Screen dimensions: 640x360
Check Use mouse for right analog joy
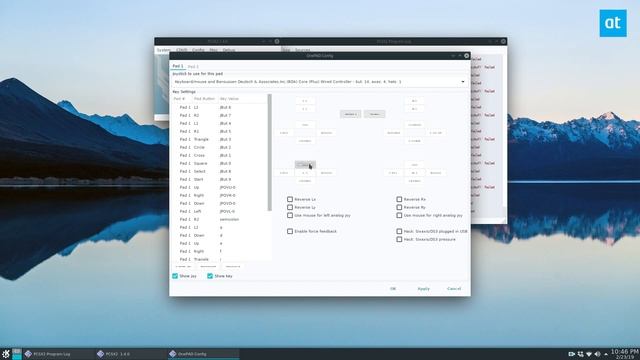tap(399, 215)
